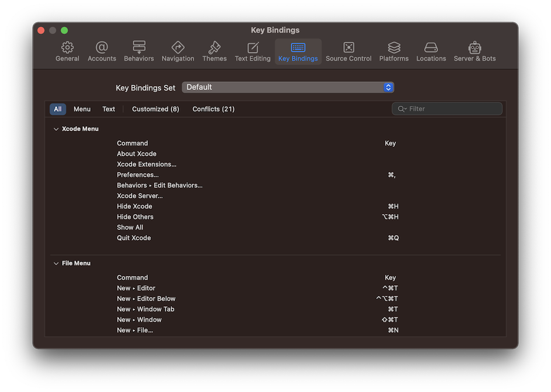Select the About Xcode command row

(x=275, y=154)
